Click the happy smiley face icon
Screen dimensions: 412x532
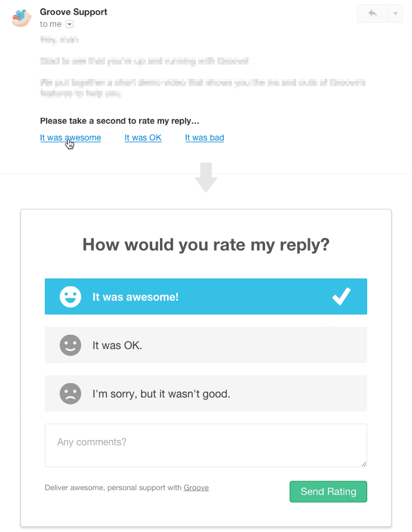coord(70,296)
